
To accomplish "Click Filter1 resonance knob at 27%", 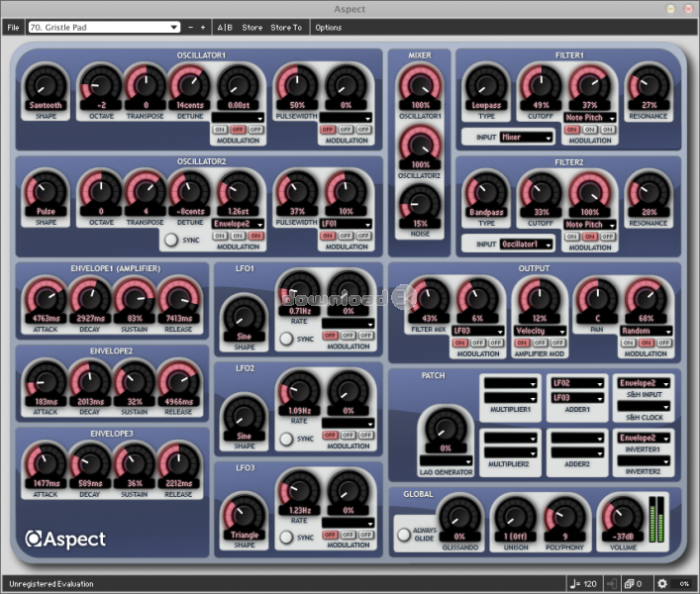I will click(650, 86).
